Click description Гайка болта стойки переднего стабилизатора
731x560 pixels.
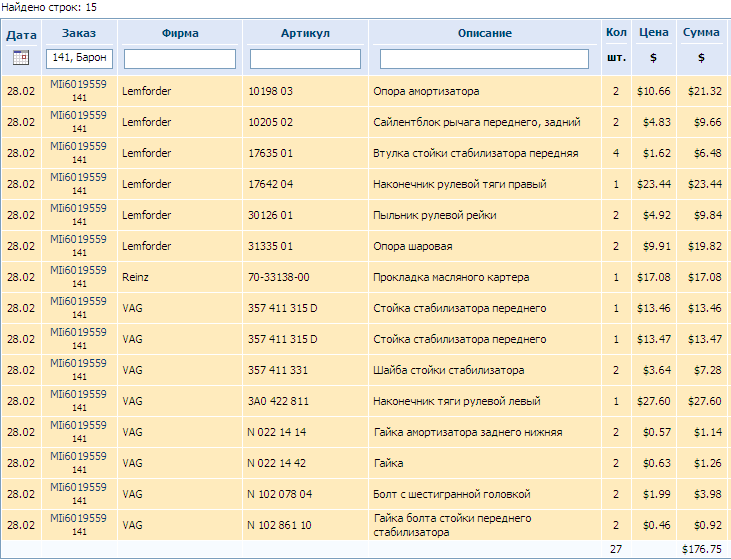pyautogui.click(x=452, y=525)
